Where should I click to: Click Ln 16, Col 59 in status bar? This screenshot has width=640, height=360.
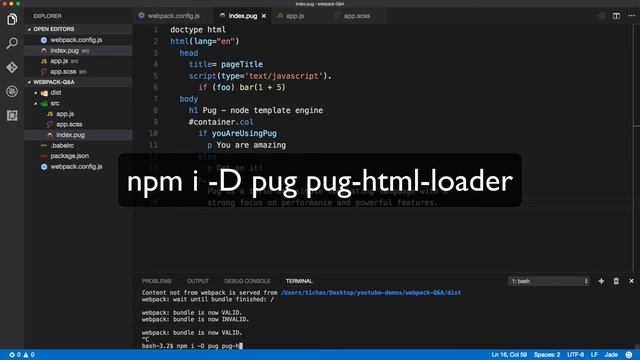509,355
